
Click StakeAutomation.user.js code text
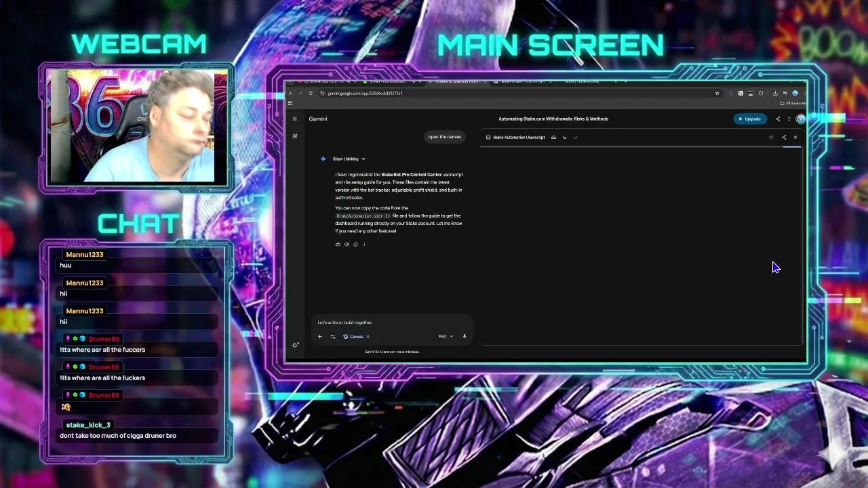(363, 216)
